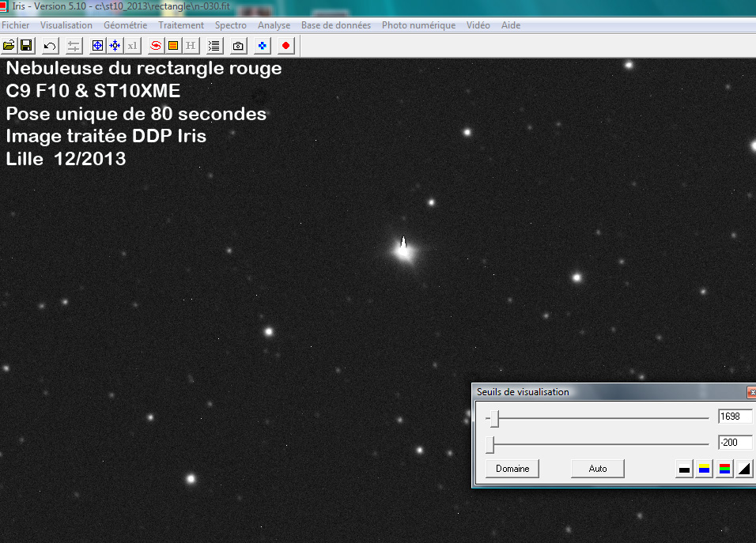756x543 pixels.
Task: Open the command list lines icon
Action: [214, 46]
